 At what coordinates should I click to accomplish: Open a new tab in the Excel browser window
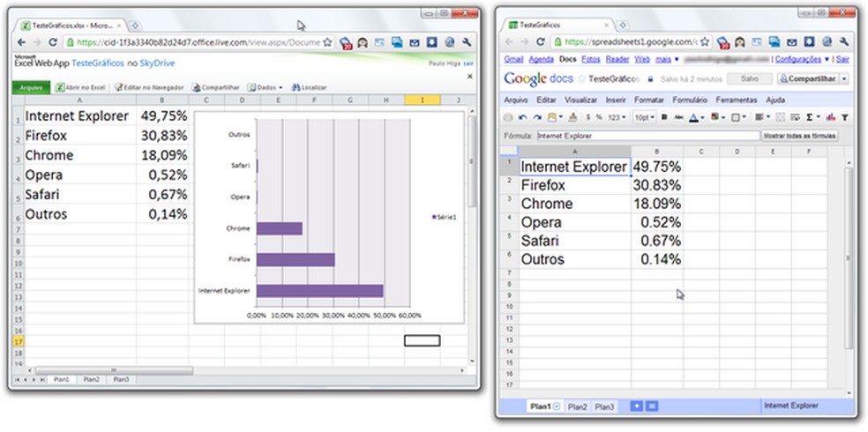pos(135,26)
